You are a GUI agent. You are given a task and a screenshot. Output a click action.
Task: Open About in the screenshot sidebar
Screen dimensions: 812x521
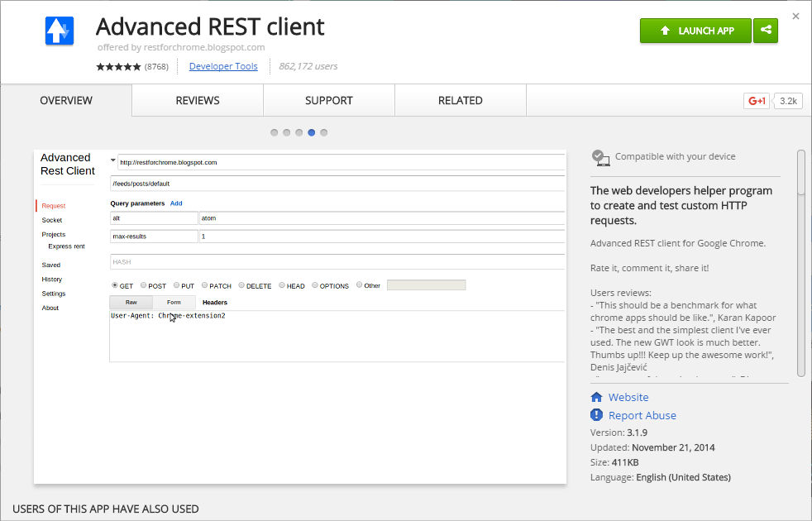tap(50, 308)
